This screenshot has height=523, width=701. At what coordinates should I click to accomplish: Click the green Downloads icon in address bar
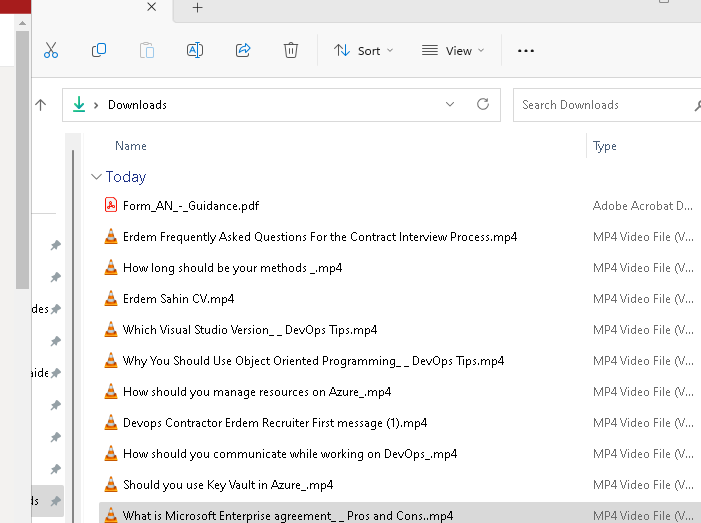pos(79,105)
